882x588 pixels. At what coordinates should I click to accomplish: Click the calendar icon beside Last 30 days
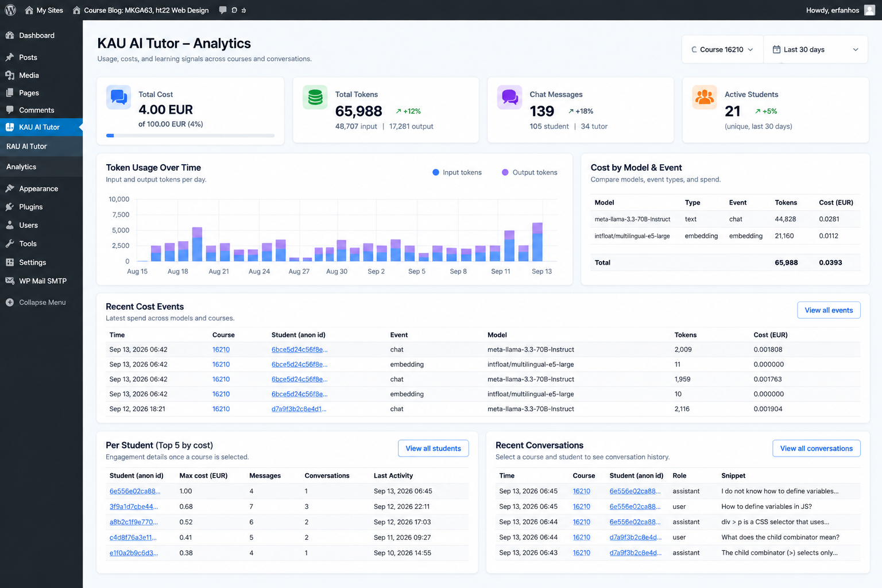(x=776, y=49)
